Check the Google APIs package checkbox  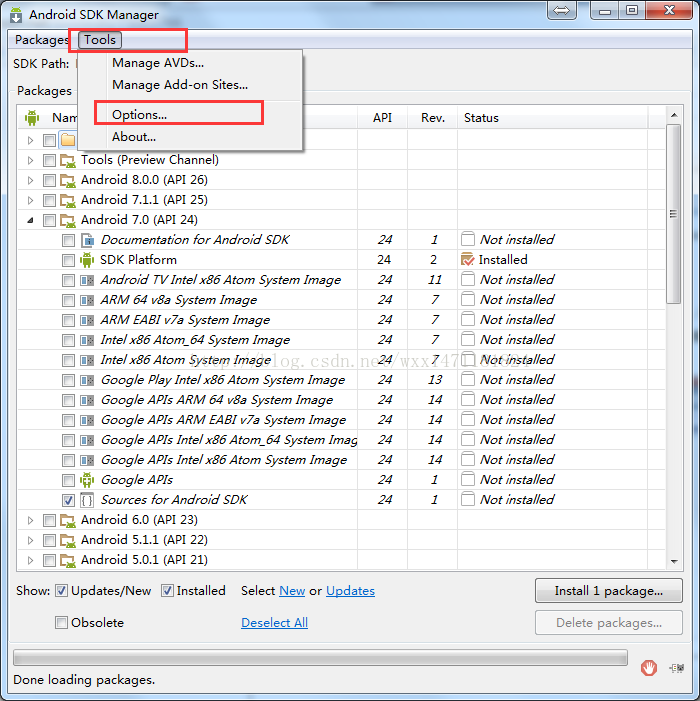click(68, 480)
